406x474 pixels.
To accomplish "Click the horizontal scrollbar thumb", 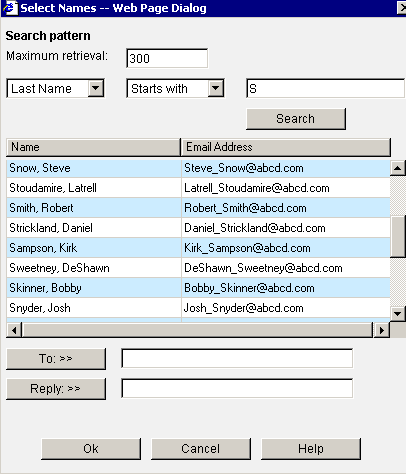I will pos(197,330).
